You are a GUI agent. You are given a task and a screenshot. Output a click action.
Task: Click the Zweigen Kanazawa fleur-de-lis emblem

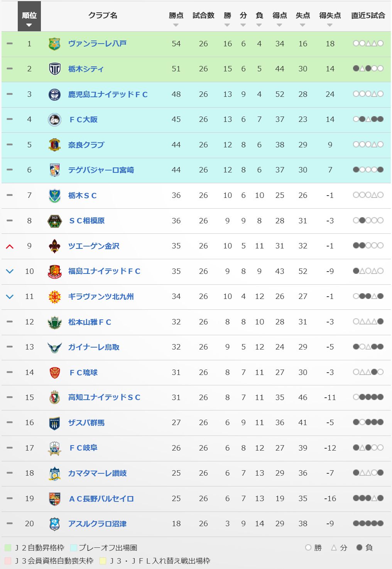pyautogui.click(x=54, y=246)
